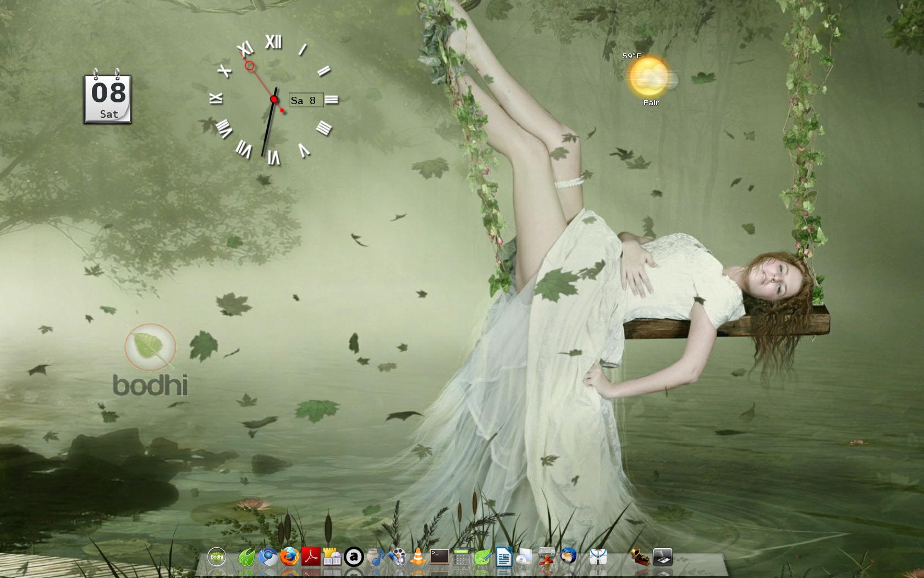Launch Midori green leaf browser
Screen dimensions: 924x578
[246, 557]
